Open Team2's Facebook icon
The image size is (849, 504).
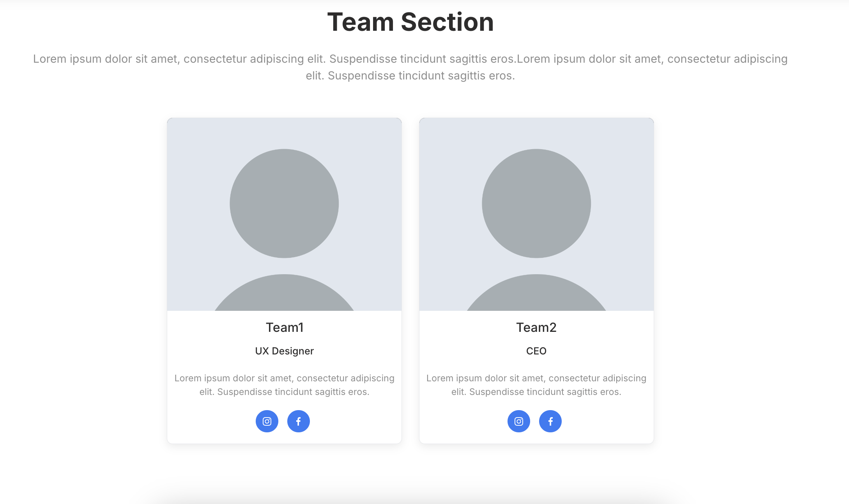click(550, 421)
